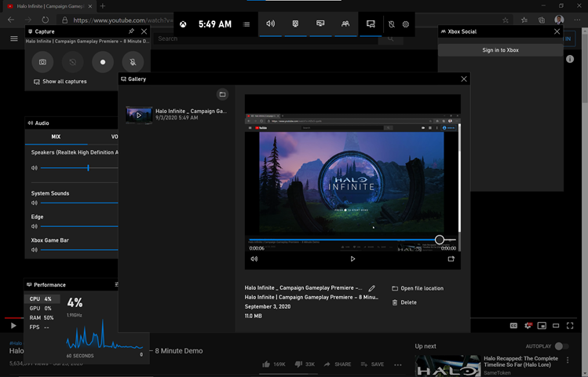Start recording with the record button

tap(102, 61)
